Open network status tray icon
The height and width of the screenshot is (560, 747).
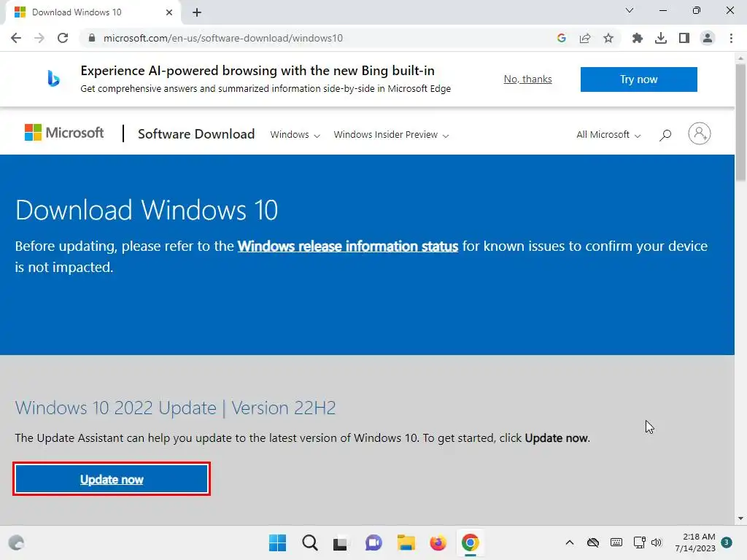point(639,542)
